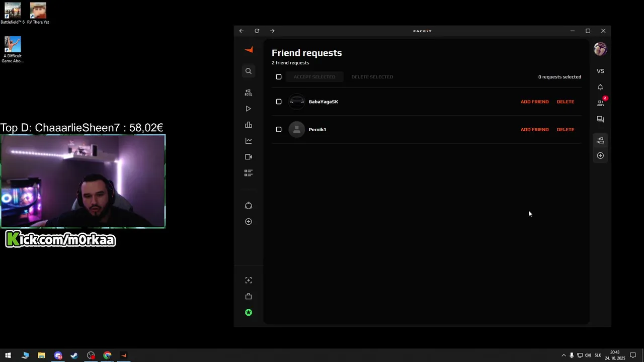
Task: Click the green star badge icon
Action: coord(249,313)
